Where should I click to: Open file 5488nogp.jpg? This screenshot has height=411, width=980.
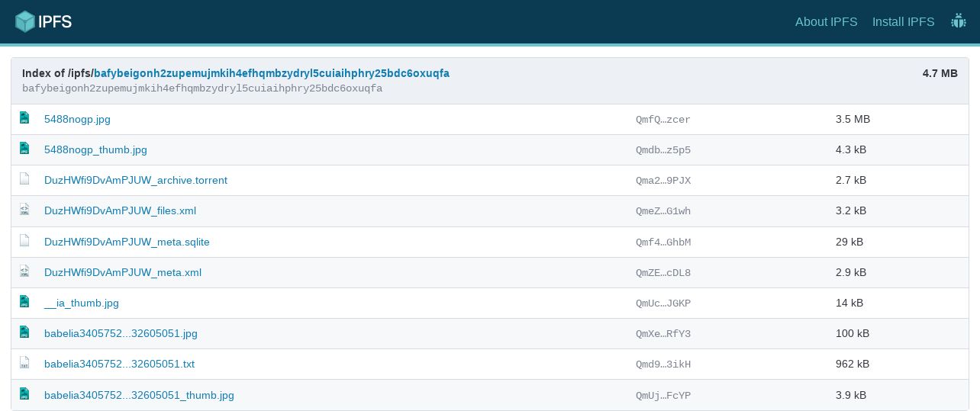click(x=77, y=119)
